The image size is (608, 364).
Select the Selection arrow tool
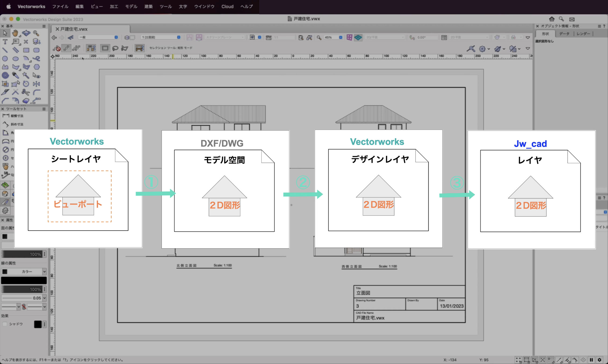coord(5,33)
